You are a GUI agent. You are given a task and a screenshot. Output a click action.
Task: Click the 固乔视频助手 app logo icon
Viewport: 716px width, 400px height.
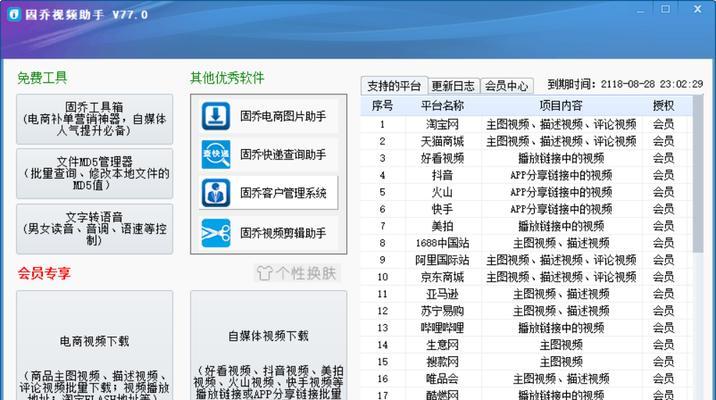(x=14, y=14)
